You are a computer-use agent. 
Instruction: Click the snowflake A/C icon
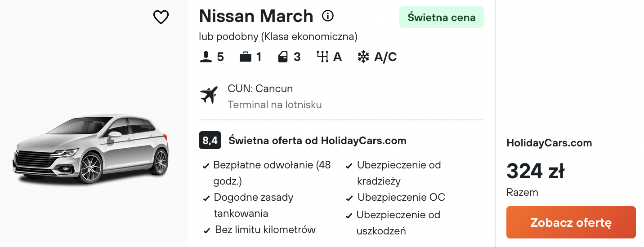tap(363, 57)
